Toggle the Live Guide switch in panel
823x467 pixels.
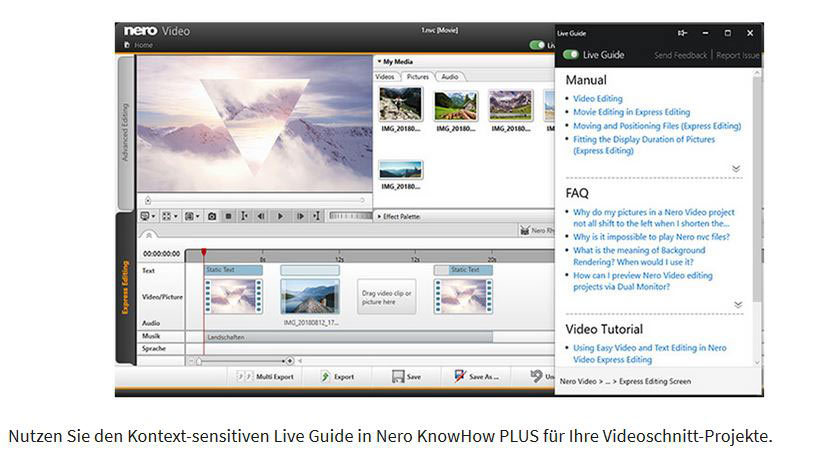pyautogui.click(x=571, y=55)
